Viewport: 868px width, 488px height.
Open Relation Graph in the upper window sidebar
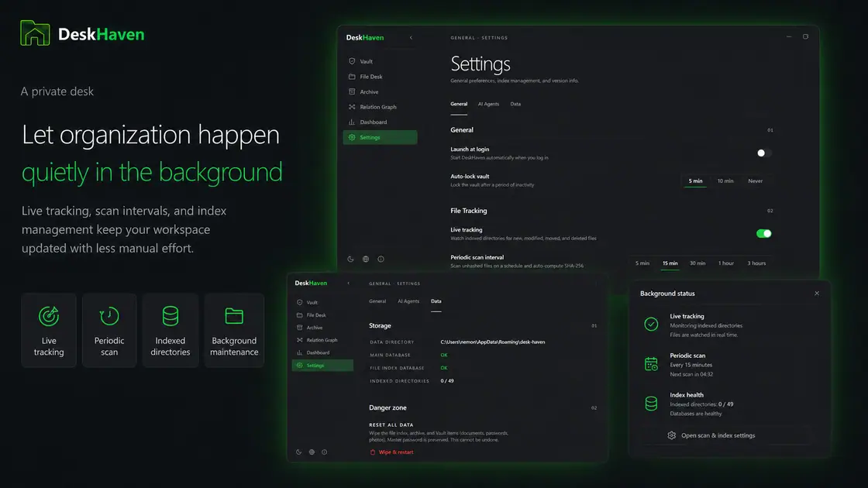(380, 107)
